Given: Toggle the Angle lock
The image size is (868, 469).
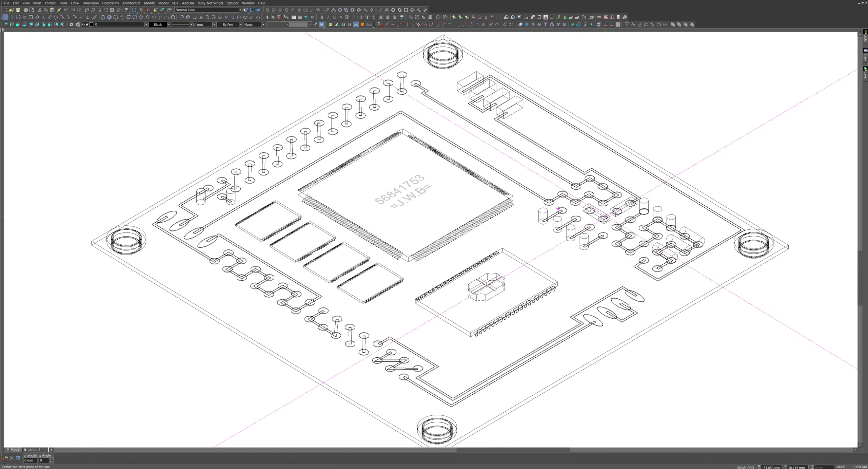Looking at the screenshot, I should [x=40, y=456].
